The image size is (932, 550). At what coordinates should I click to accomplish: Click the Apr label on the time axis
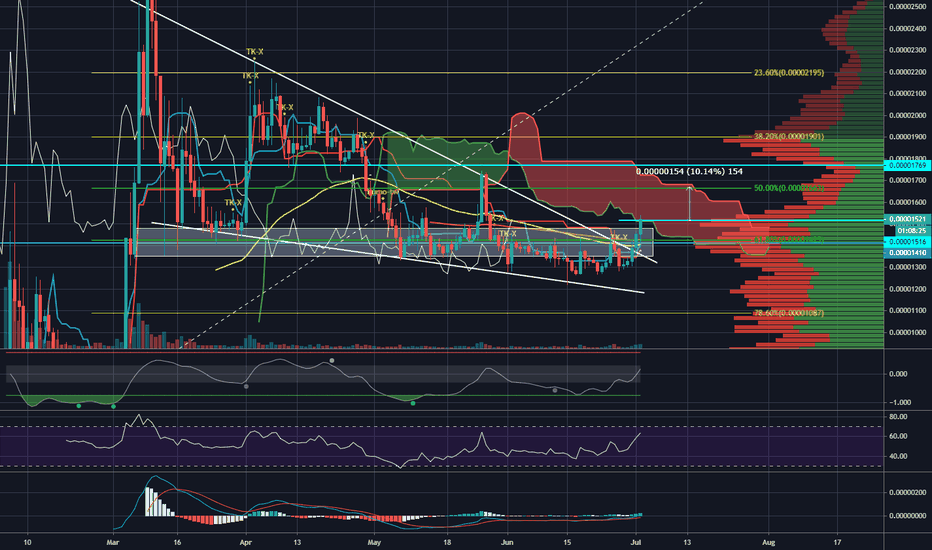[x=245, y=542]
